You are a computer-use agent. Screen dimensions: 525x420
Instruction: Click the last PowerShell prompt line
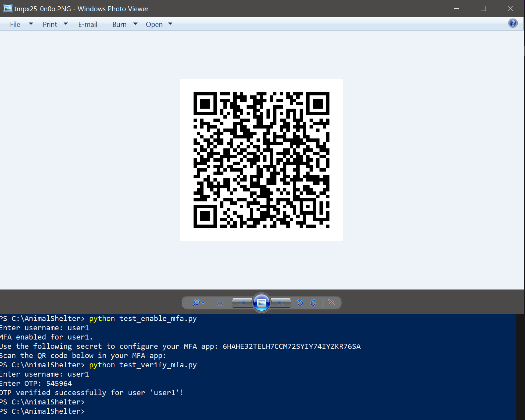[x=42, y=411]
